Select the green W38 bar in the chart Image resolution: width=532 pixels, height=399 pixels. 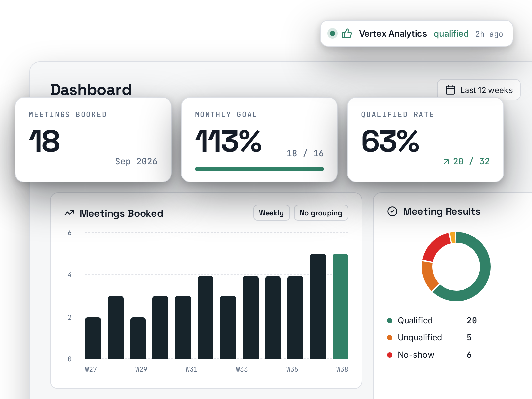pos(340,307)
